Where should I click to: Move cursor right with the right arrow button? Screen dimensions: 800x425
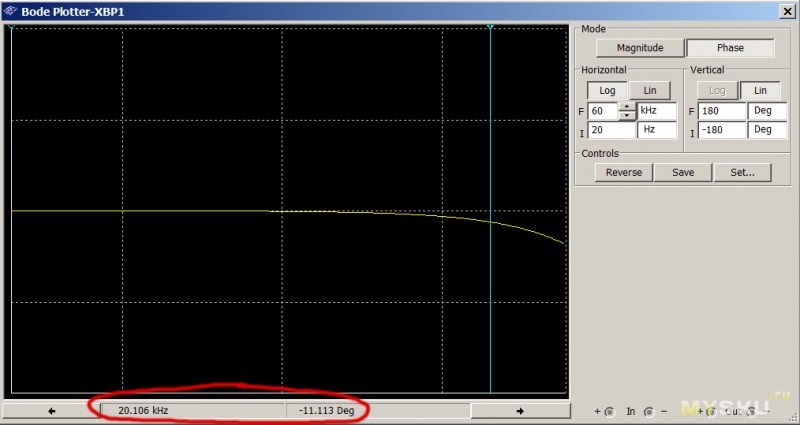pos(519,410)
